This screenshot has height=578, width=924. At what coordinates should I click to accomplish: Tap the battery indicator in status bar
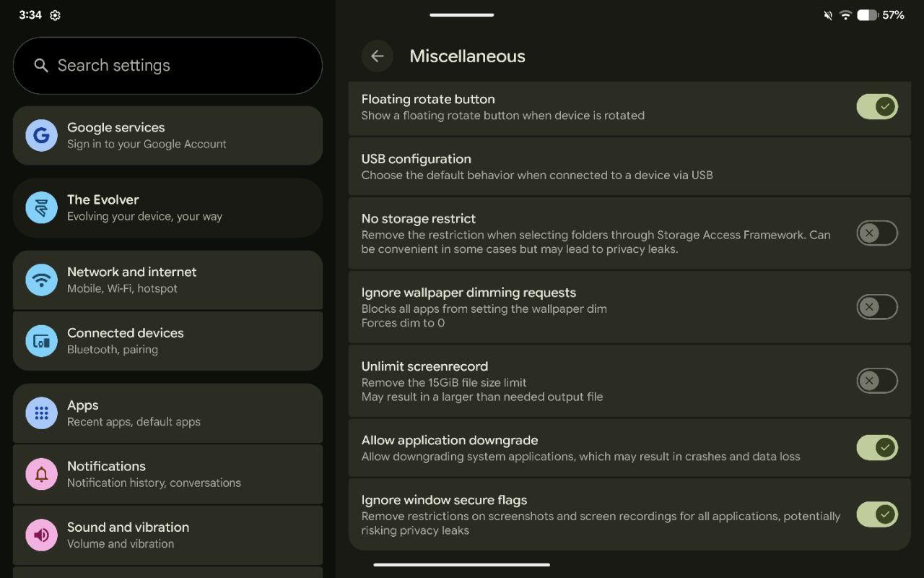(868, 15)
